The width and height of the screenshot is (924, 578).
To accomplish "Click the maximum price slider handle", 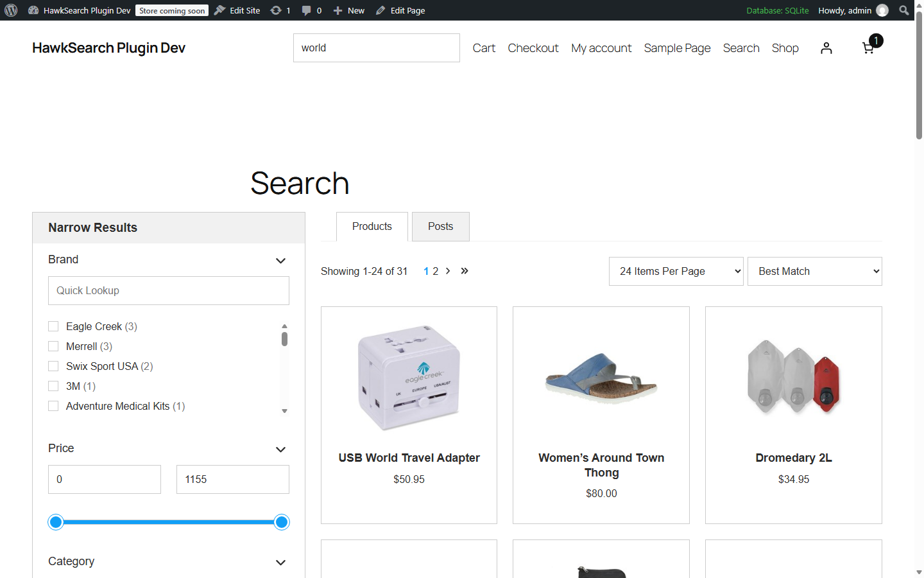I will [282, 522].
